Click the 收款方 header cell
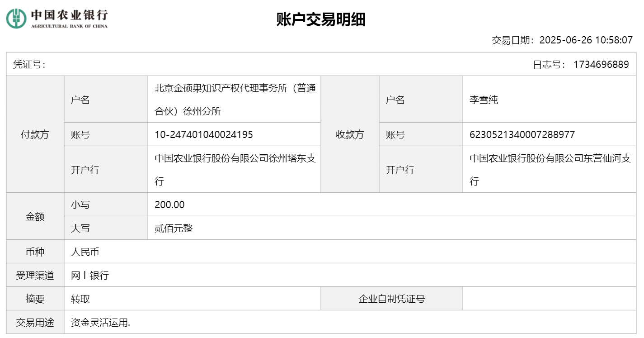 tap(349, 134)
